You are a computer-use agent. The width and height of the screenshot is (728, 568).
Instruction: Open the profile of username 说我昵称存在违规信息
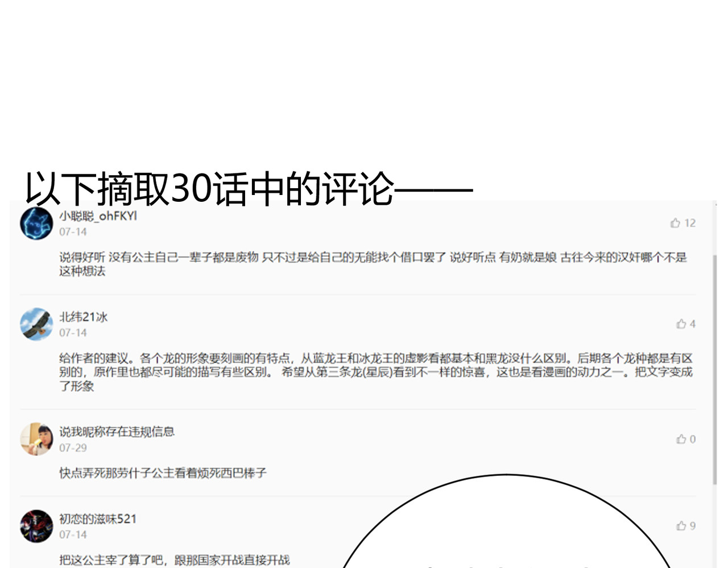click(117, 432)
